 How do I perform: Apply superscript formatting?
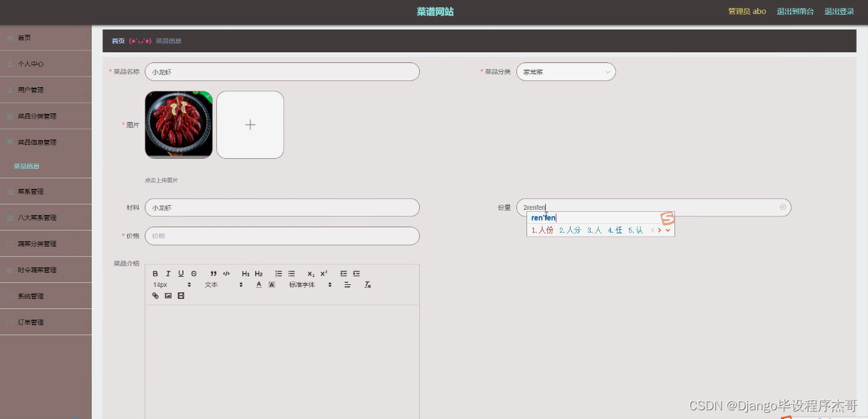coord(323,274)
